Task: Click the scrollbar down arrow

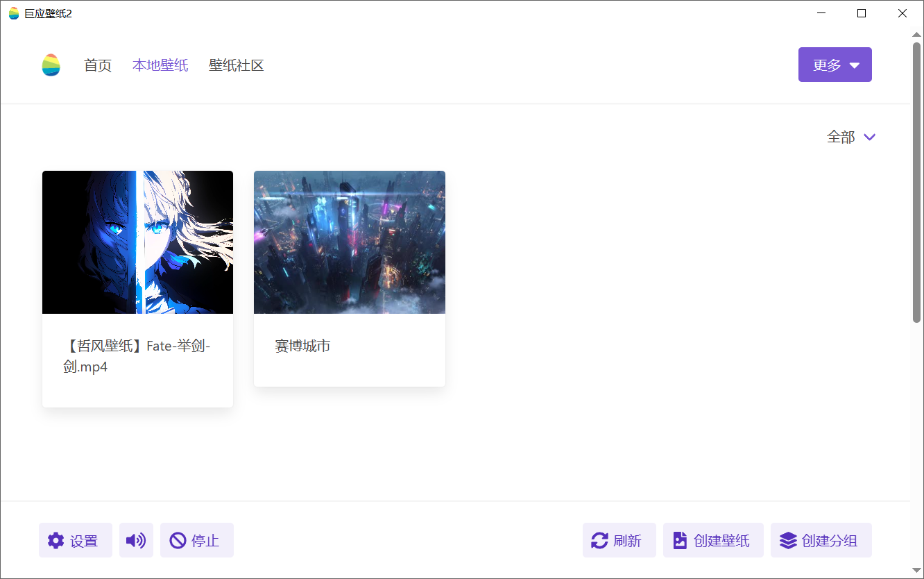Action: [x=917, y=570]
